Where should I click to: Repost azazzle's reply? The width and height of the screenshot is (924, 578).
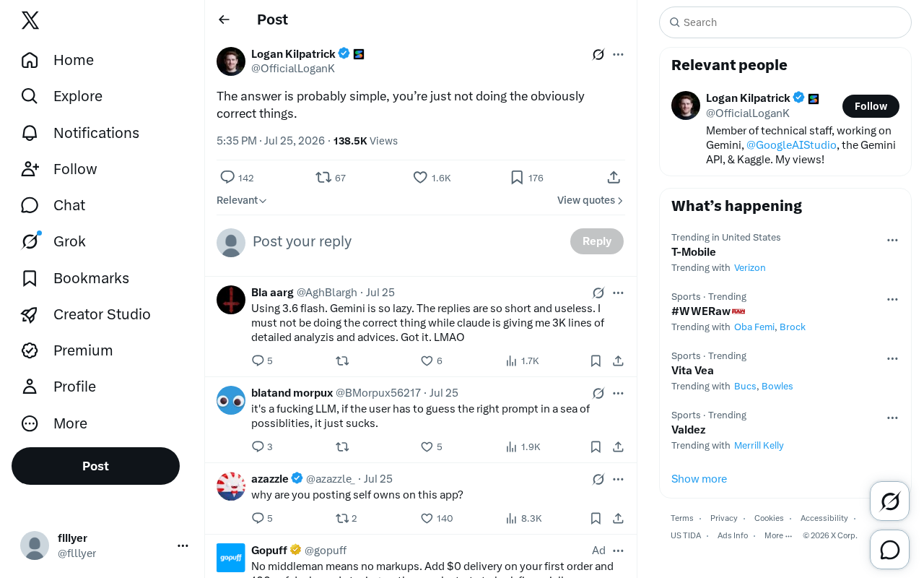(346, 518)
